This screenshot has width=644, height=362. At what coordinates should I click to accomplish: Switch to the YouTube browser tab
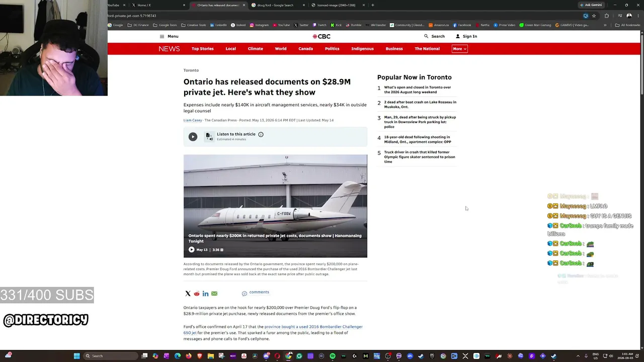click(x=116, y=5)
